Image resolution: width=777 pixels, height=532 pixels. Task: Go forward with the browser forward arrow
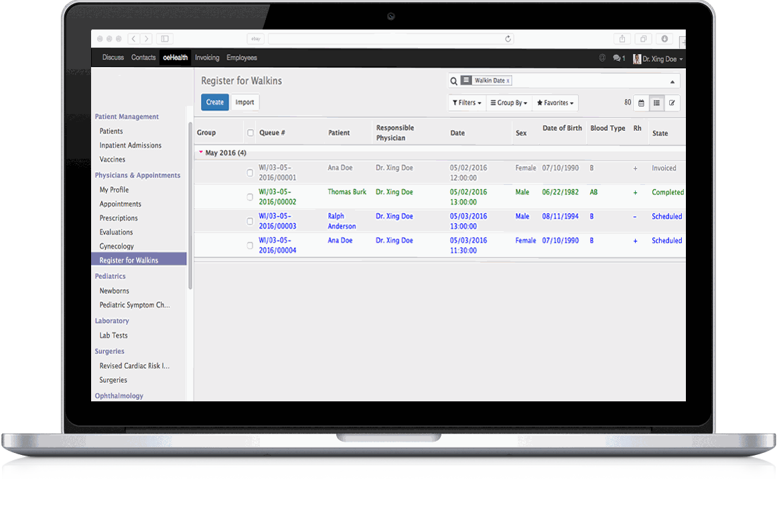pos(146,39)
